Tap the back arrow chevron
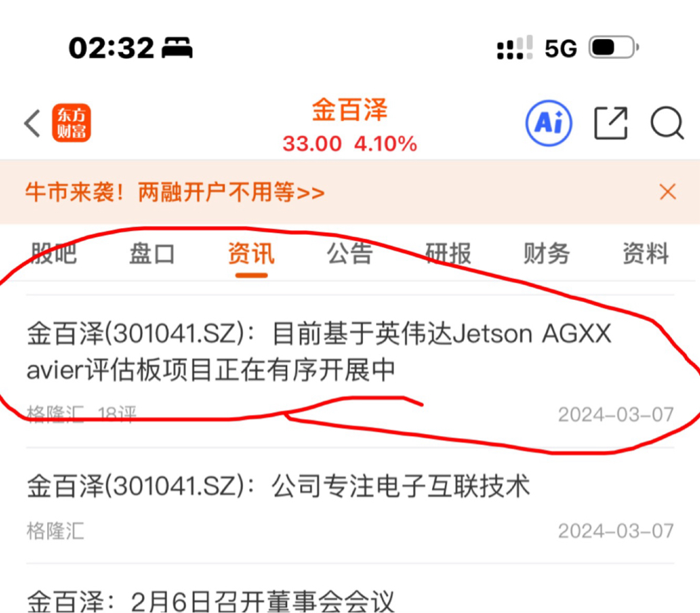This screenshot has height=613, width=700. click(32, 123)
